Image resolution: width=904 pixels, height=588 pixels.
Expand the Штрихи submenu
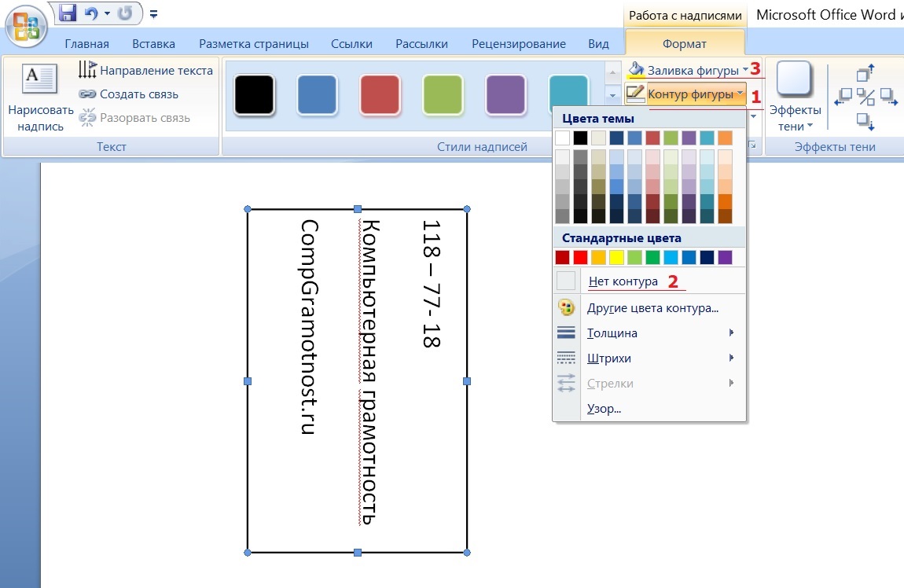coord(649,358)
